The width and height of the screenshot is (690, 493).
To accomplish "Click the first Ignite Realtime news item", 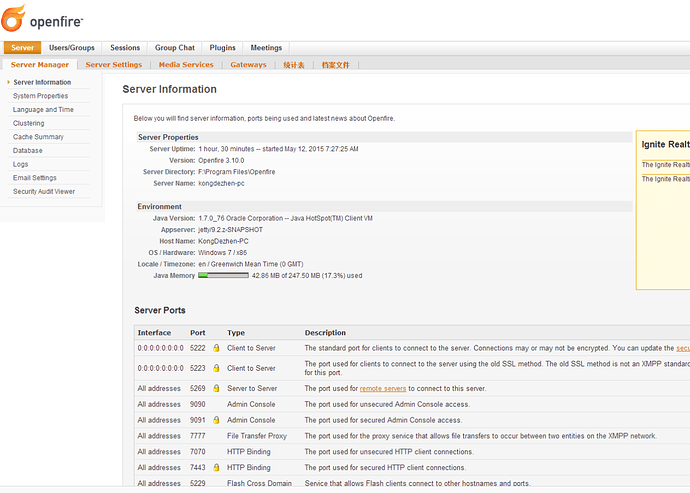I will tap(665, 165).
